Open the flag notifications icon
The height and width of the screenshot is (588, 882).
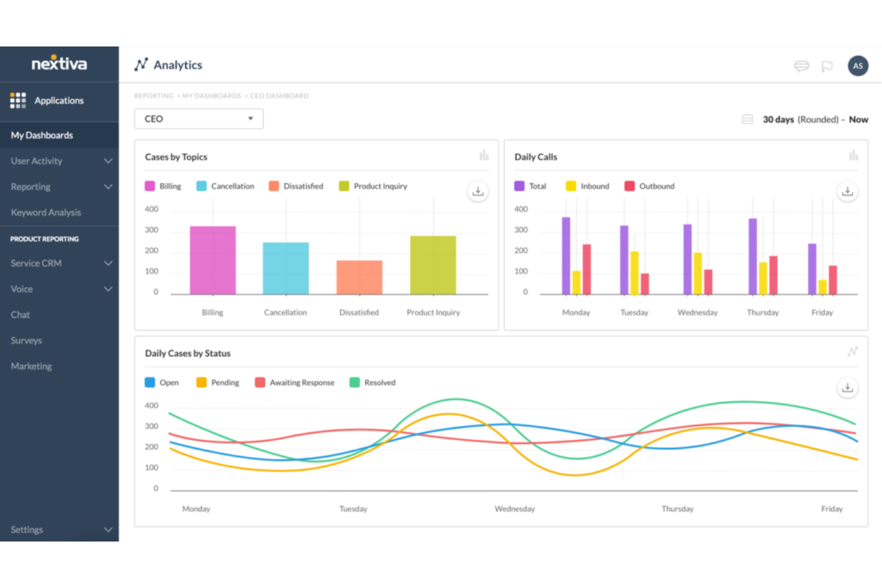pos(827,66)
